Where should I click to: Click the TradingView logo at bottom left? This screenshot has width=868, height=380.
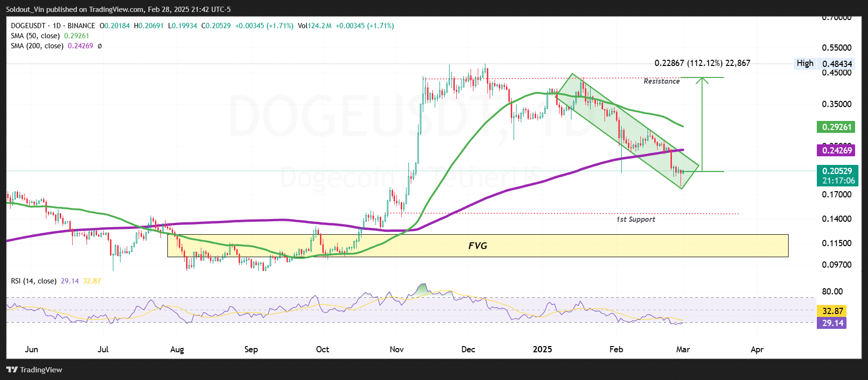coord(34,369)
